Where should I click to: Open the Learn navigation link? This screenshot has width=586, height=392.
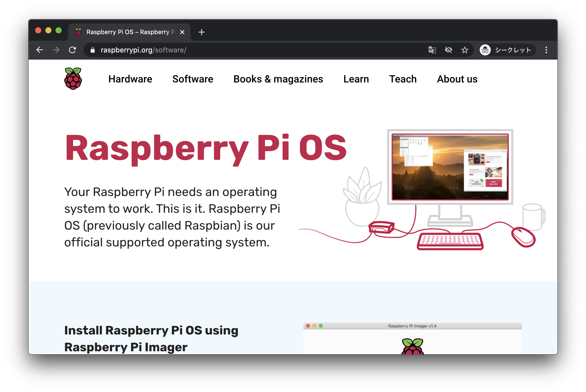coord(356,79)
